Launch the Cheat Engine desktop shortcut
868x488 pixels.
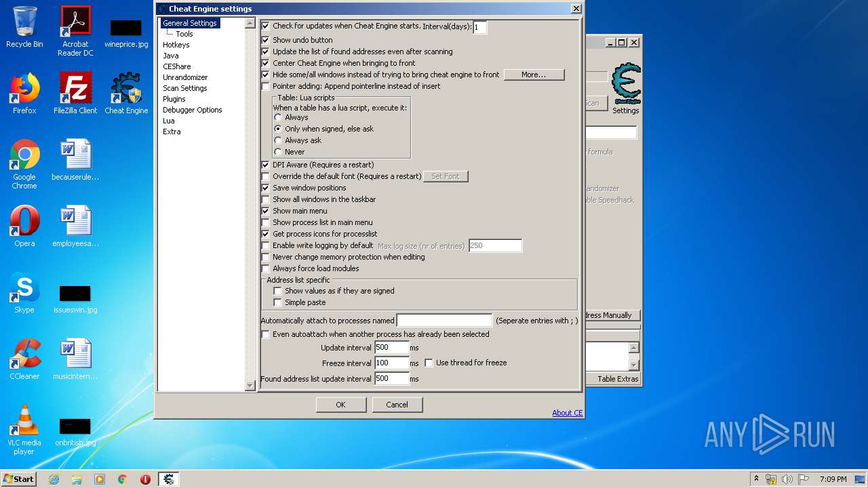[x=126, y=94]
